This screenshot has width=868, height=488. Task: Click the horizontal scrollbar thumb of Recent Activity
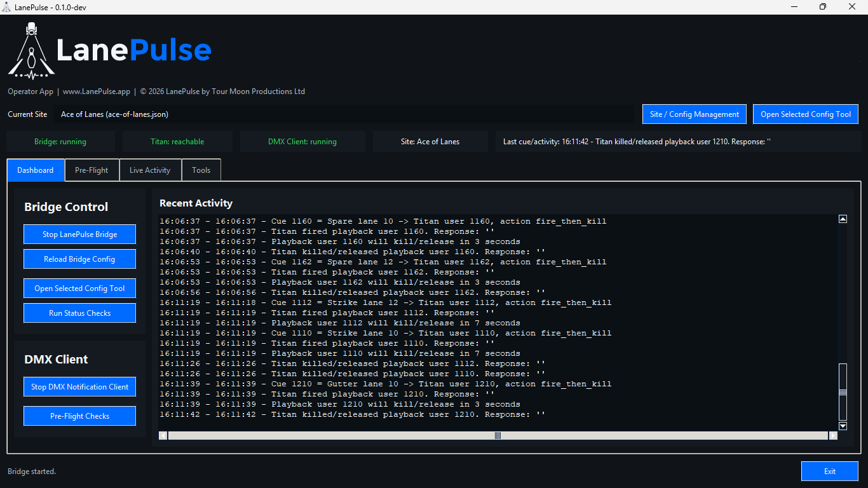pyautogui.click(x=498, y=435)
